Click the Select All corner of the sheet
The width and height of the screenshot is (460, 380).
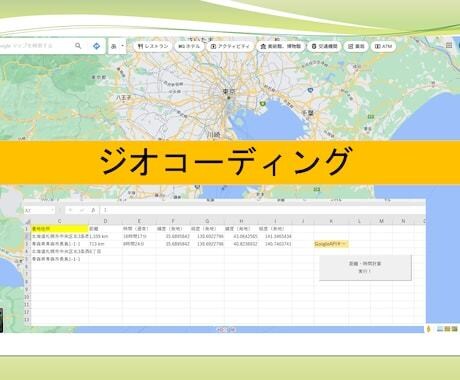tap(27, 221)
